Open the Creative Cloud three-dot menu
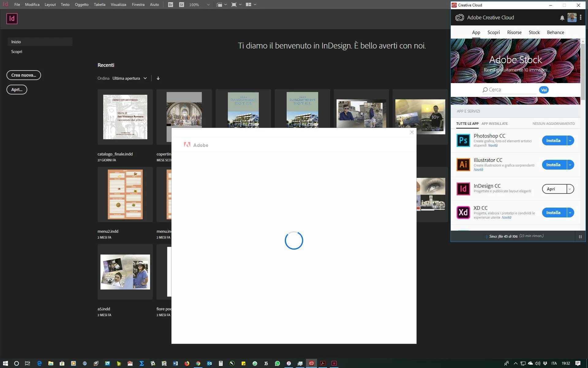This screenshot has height=368, width=588. click(580, 17)
